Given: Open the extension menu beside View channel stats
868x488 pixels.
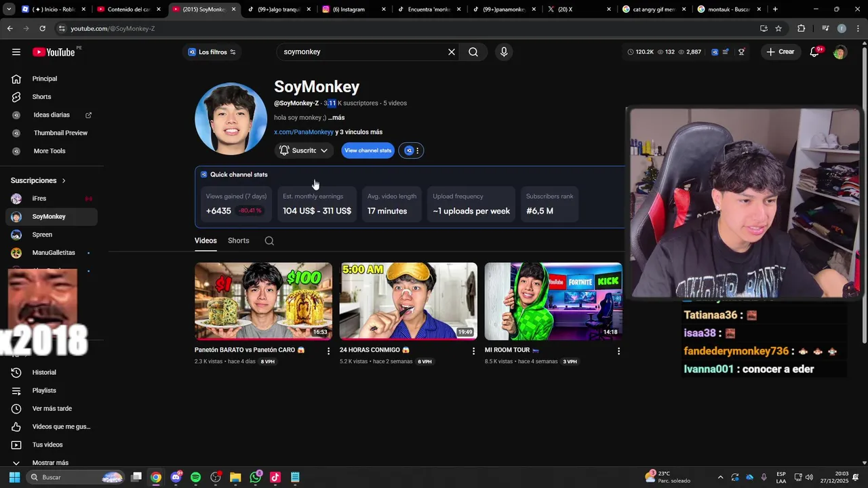Looking at the screenshot, I should coord(412,150).
